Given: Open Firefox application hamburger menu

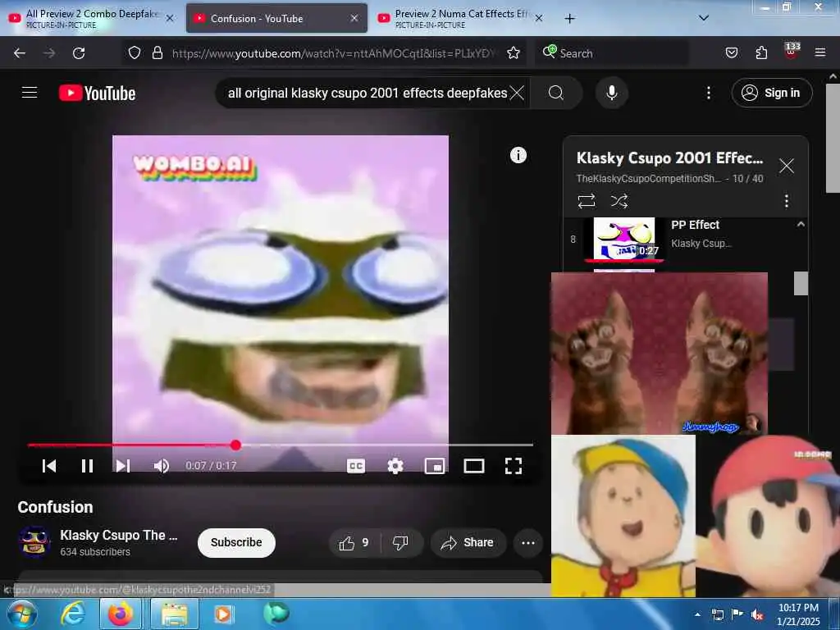Looking at the screenshot, I should [x=820, y=52].
